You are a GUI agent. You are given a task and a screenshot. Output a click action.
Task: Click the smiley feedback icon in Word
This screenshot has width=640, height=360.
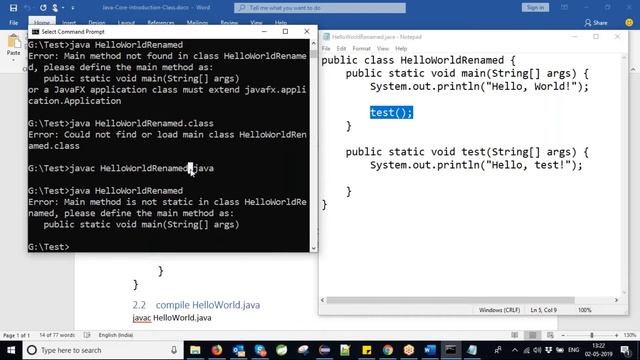pos(629,23)
